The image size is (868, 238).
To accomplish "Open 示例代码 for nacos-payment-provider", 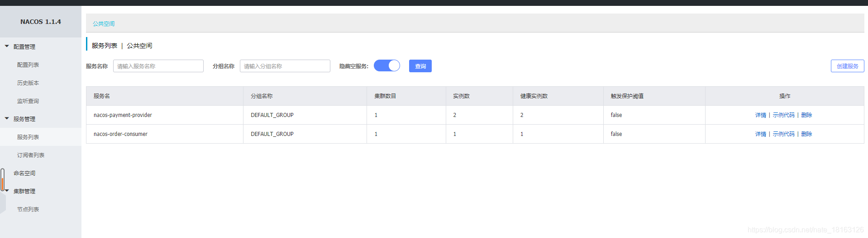I will (x=783, y=115).
